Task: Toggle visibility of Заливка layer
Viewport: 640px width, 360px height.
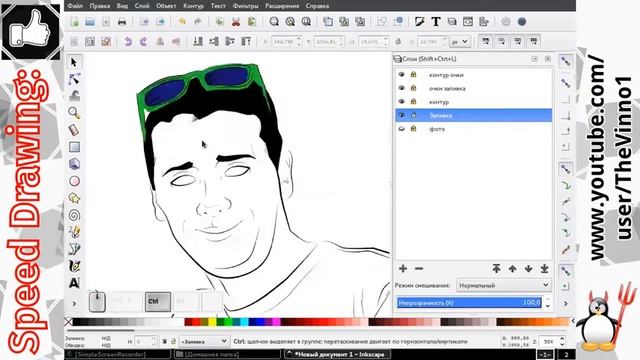Action: tap(402, 116)
